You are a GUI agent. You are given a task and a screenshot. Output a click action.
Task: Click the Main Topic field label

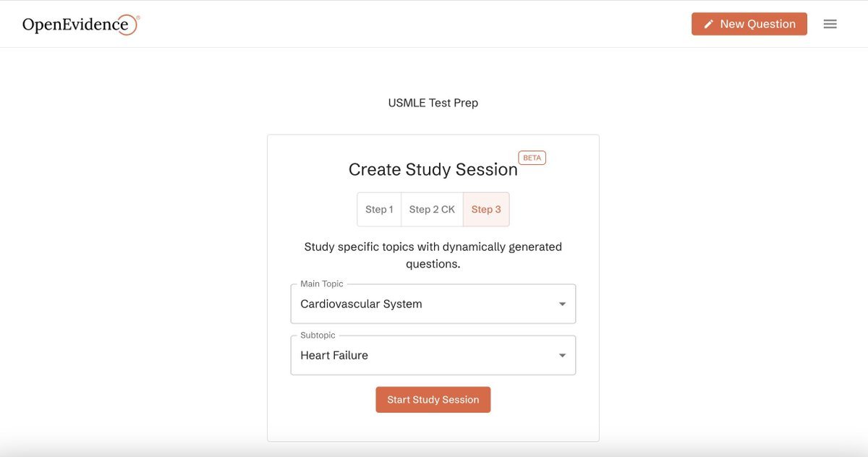(x=322, y=284)
